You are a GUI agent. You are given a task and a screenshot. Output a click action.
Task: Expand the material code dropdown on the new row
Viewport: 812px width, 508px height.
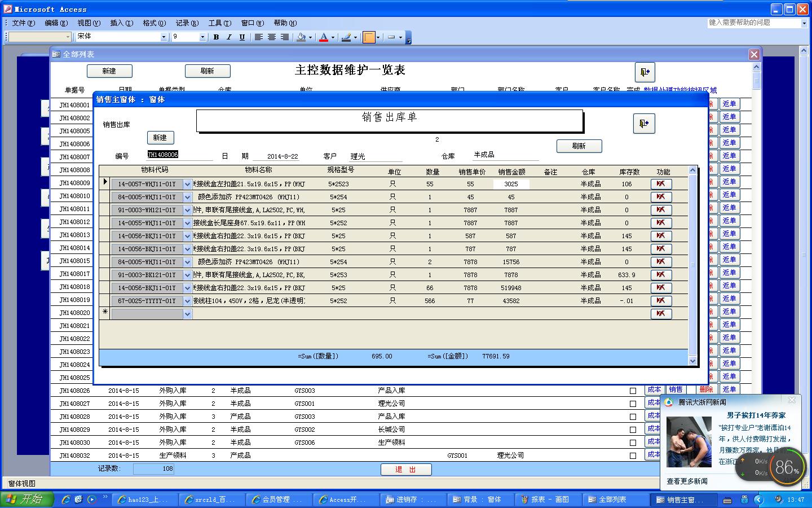pyautogui.click(x=188, y=314)
